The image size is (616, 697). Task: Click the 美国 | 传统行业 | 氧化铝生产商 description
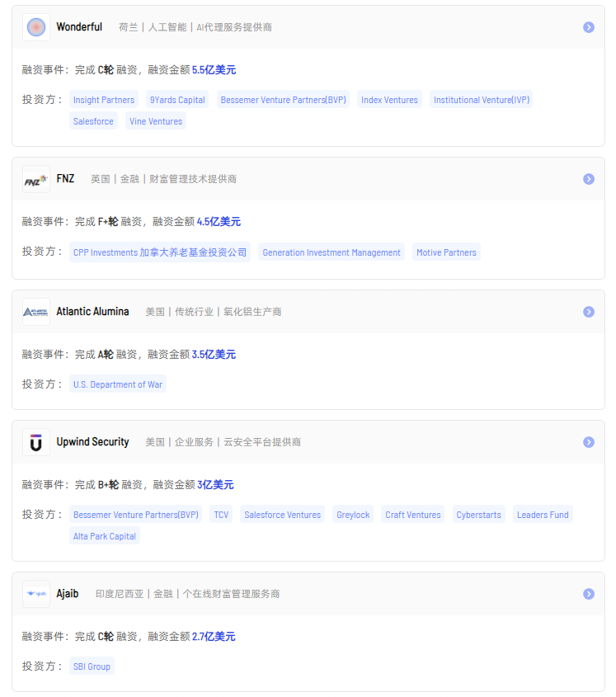[x=214, y=312]
